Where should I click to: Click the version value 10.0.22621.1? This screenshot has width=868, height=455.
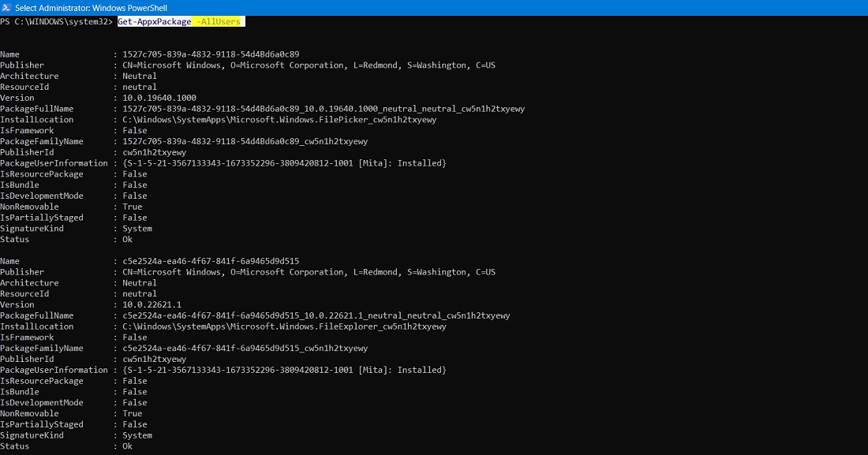coord(152,304)
